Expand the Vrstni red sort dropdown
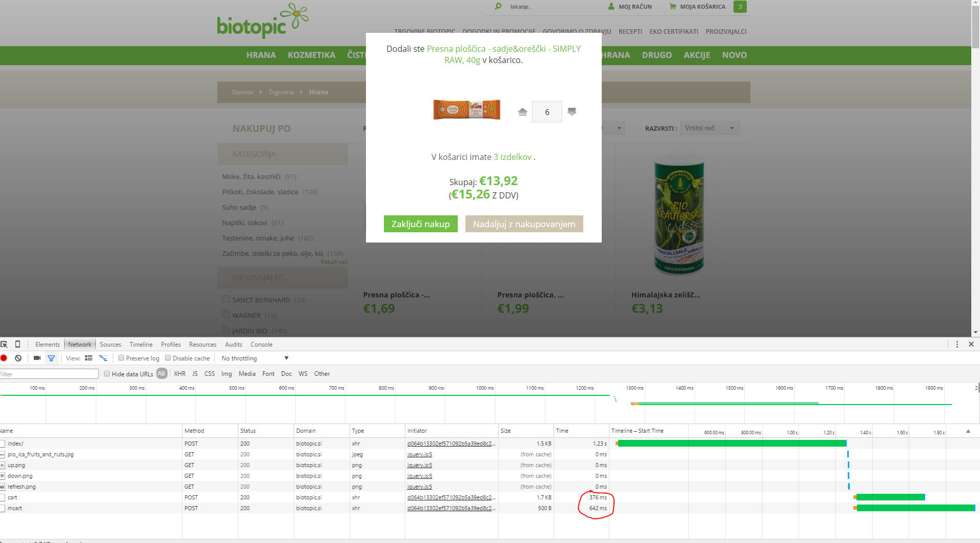Viewport: 980px width, 543px height. (709, 128)
